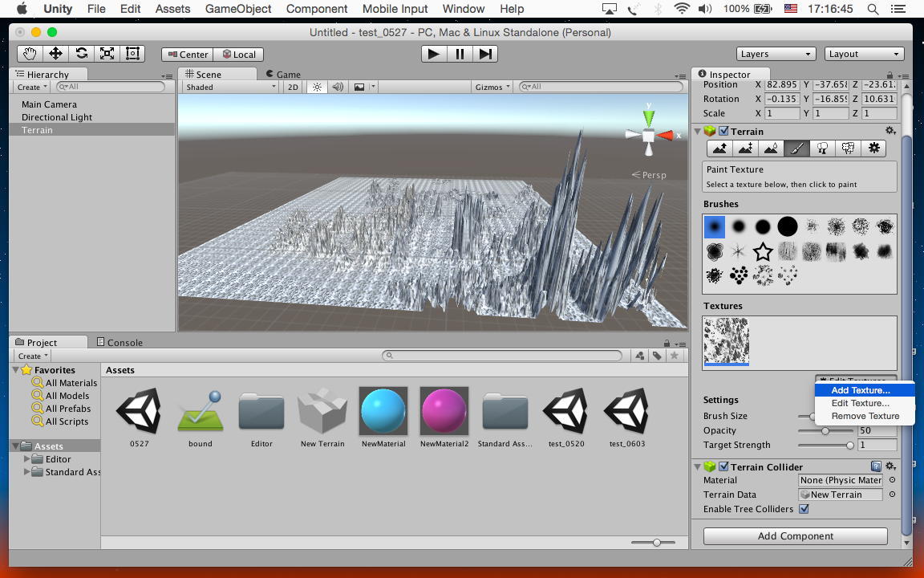924x578 pixels.
Task: Open the Shaded draw mode dropdown
Action: click(230, 87)
